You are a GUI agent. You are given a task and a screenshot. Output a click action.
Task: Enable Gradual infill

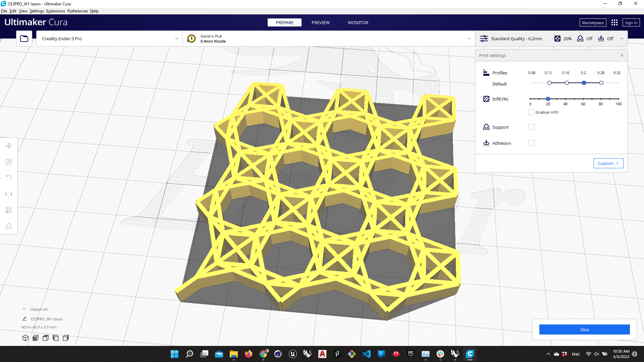531,112
